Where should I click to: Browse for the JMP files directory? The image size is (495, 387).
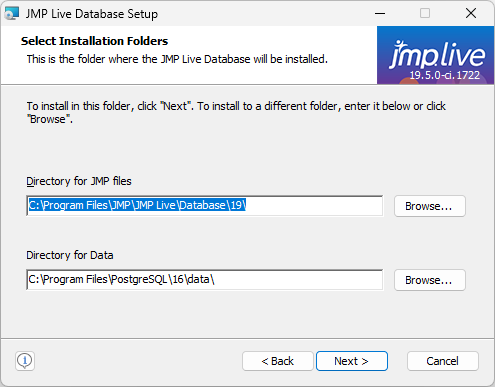pyautogui.click(x=430, y=206)
